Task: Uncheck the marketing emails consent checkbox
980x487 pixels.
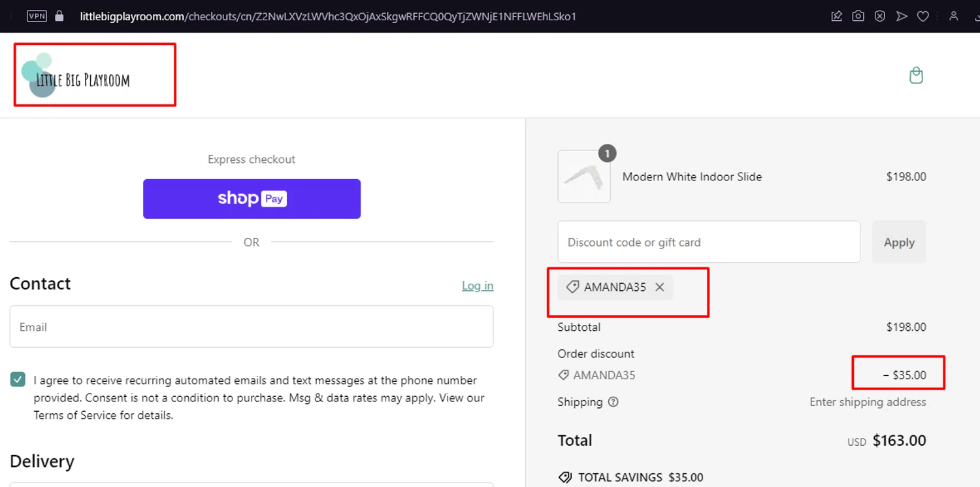Action: [18, 380]
